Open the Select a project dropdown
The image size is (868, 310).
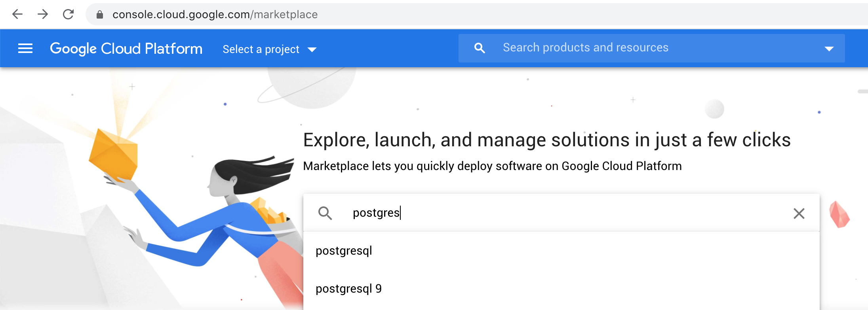[270, 49]
